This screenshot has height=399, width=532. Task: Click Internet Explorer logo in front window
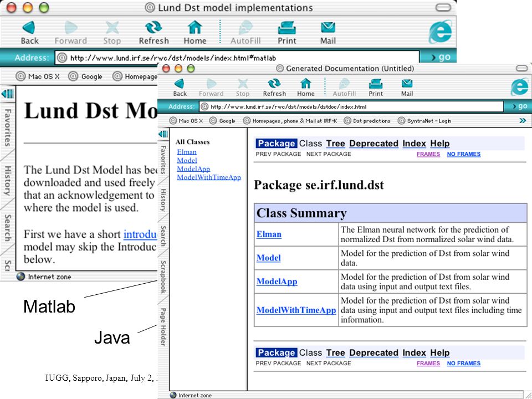point(519,86)
